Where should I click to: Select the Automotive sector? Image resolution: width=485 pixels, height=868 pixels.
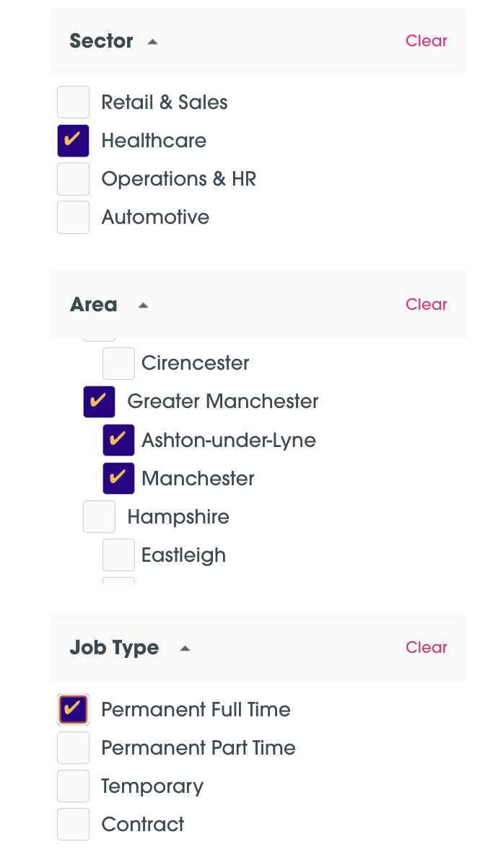73,217
